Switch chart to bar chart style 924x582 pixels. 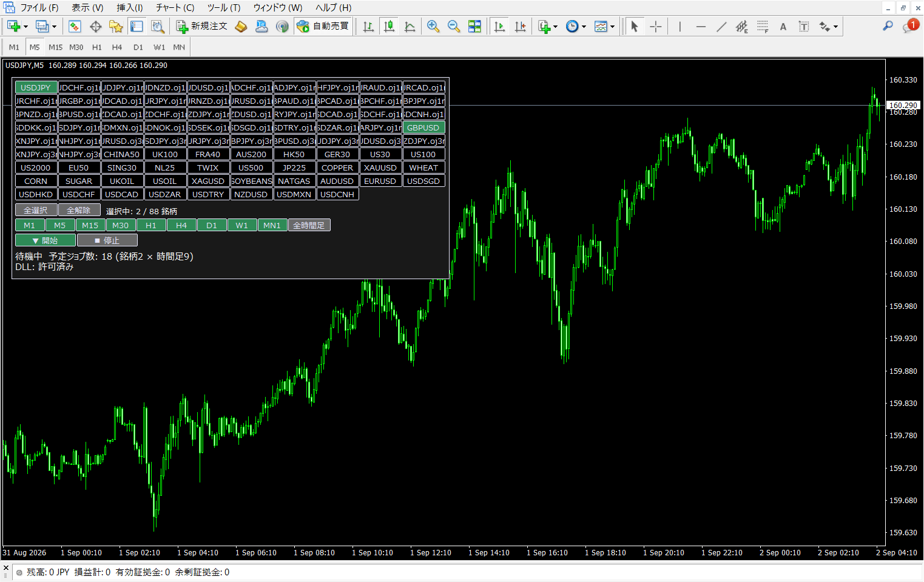[368, 26]
